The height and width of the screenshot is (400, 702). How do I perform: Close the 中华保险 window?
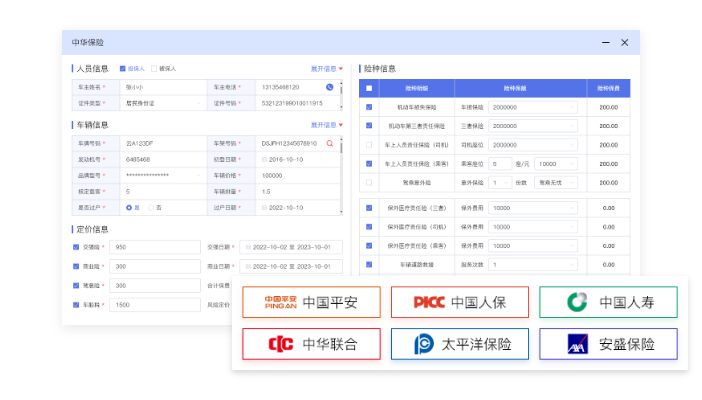tap(625, 42)
